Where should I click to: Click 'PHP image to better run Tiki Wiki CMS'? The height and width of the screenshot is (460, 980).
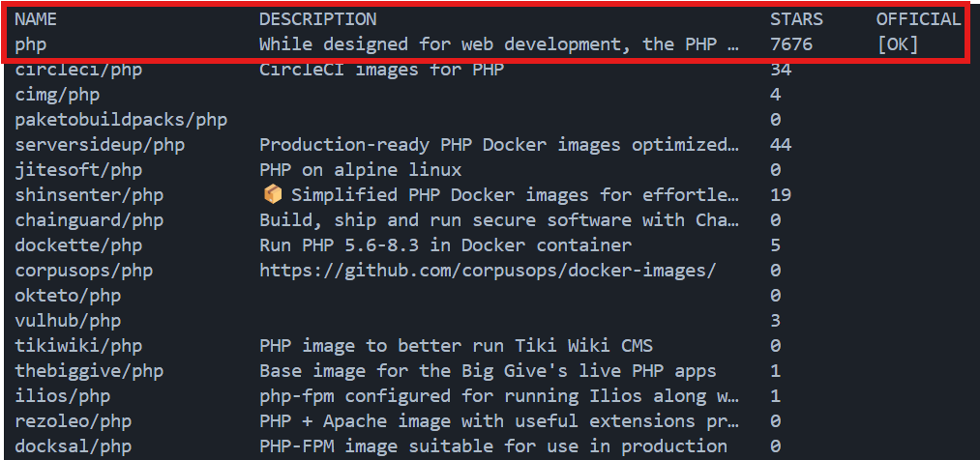[457, 345]
